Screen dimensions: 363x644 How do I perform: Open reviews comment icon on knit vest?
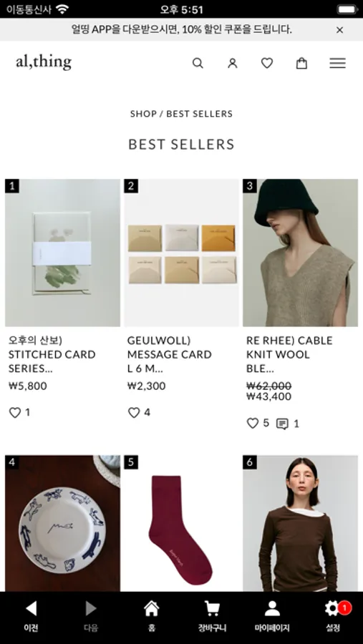click(282, 424)
